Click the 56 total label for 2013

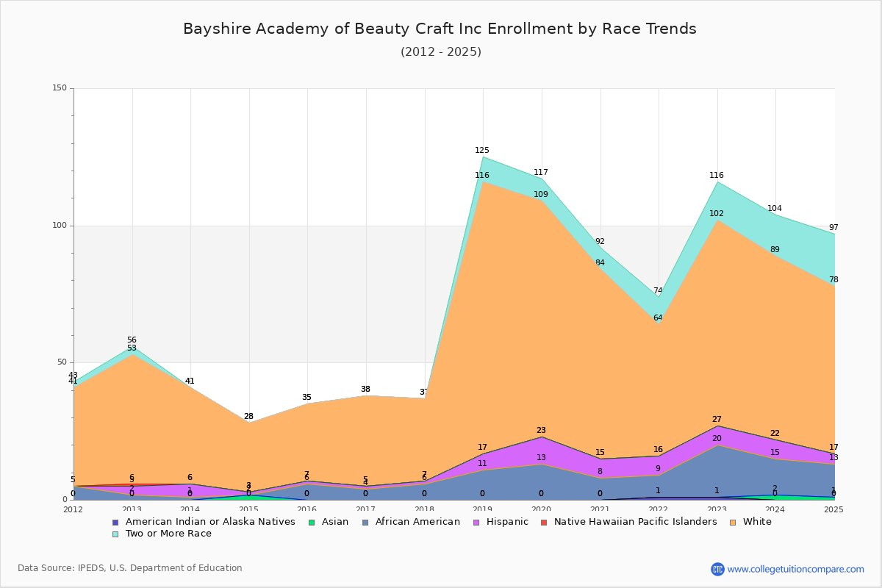pyautogui.click(x=132, y=340)
